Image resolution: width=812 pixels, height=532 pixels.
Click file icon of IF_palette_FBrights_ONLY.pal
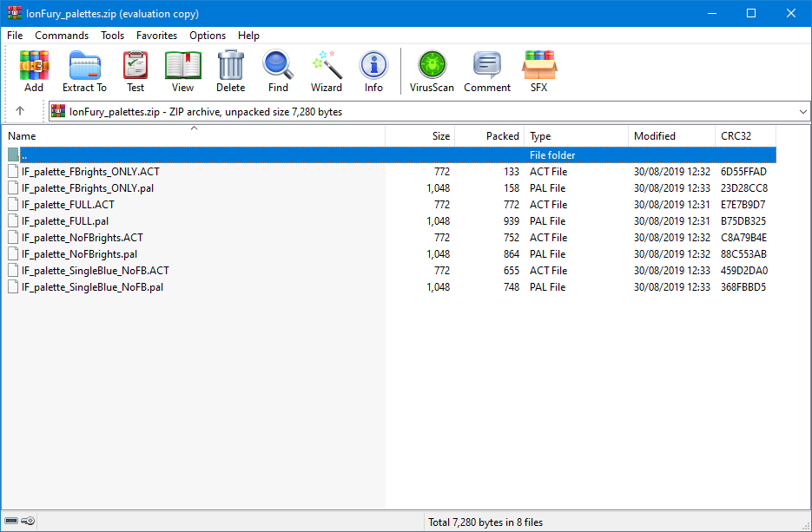coord(13,187)
